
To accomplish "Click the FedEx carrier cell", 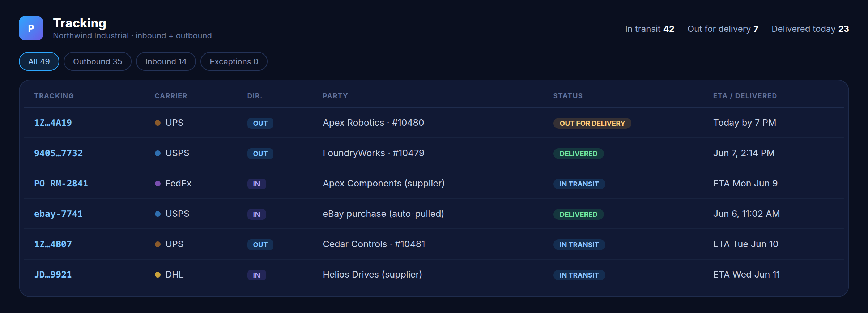I will (173, 184).
